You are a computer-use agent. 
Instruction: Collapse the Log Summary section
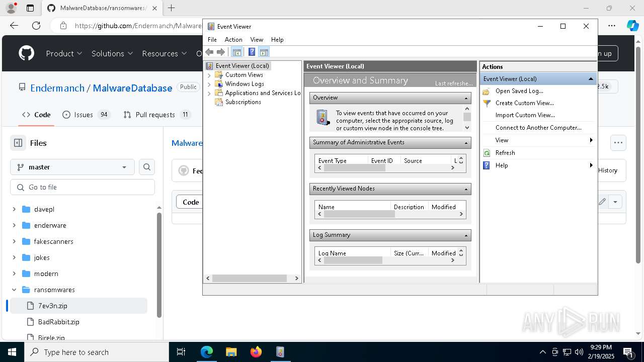(466, 235)
